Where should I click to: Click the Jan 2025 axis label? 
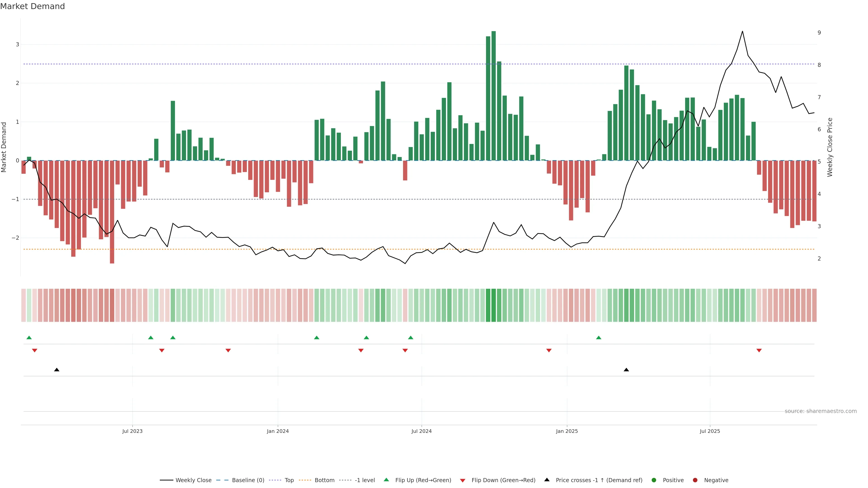tap(567, 431)
